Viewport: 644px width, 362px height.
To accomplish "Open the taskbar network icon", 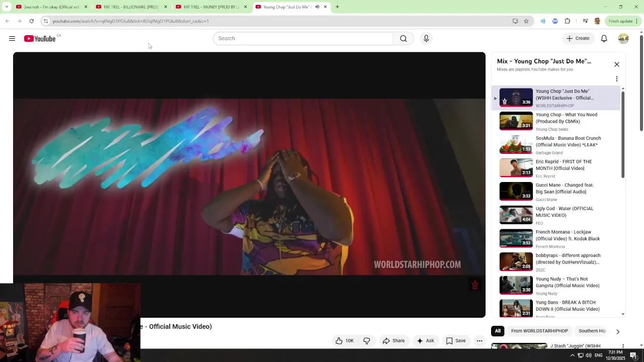I will tap(581, 355).
